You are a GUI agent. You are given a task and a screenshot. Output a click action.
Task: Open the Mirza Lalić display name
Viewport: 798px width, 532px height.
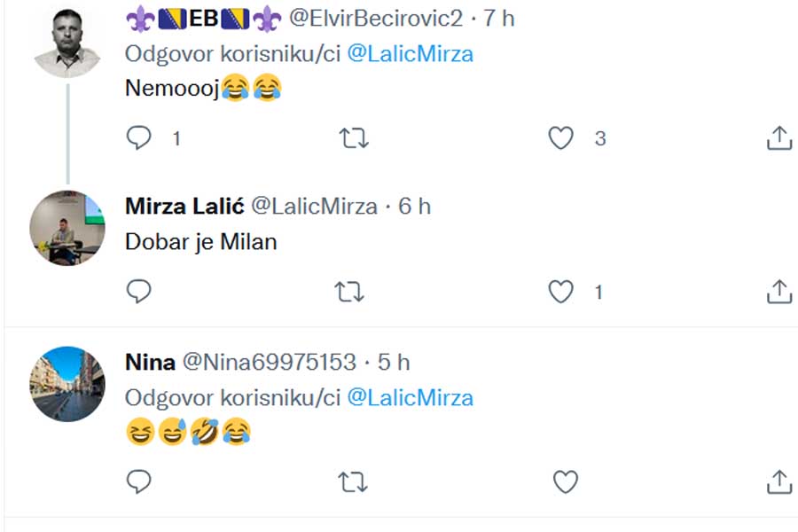point(184,207)
